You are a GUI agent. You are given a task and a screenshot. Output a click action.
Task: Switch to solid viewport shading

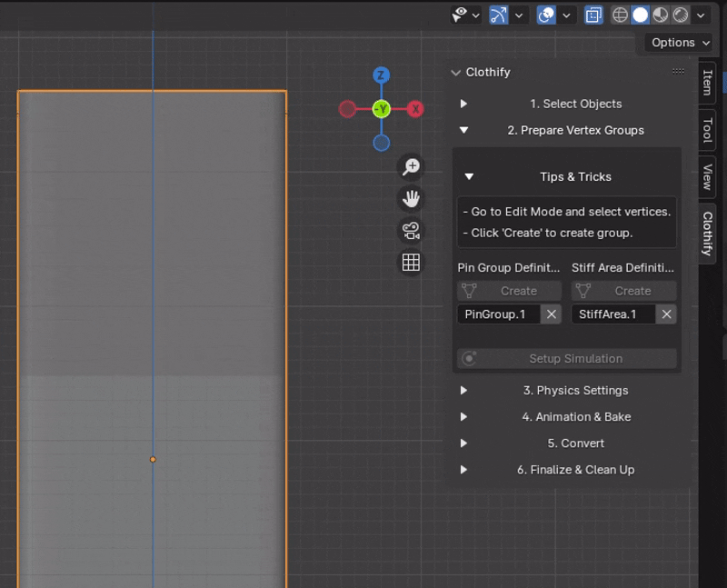641,15
